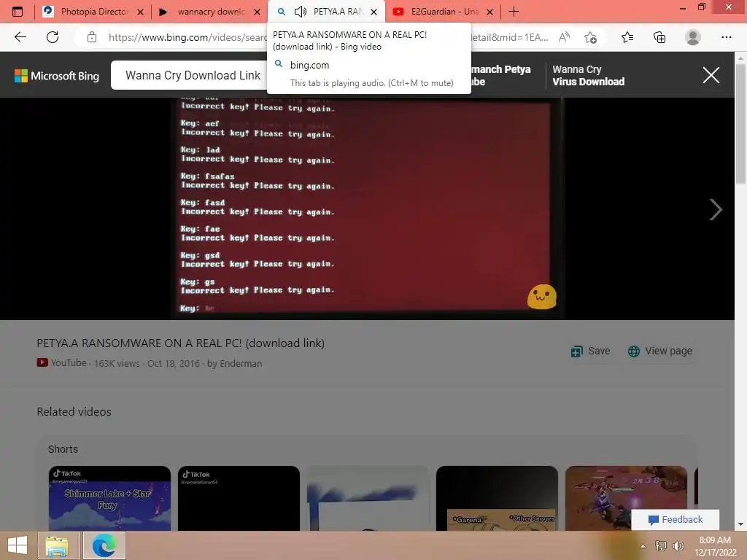Select the manch Petya suggestion chip
Viewport: 747px width, 560px height.
pyautogui.click(x=500, y=75)
